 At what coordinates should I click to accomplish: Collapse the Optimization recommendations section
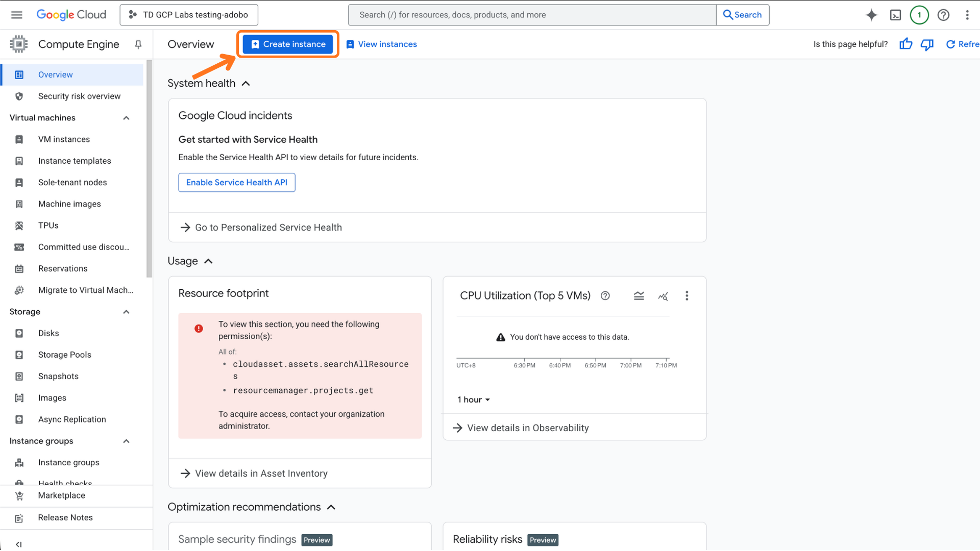pos(331,507)
